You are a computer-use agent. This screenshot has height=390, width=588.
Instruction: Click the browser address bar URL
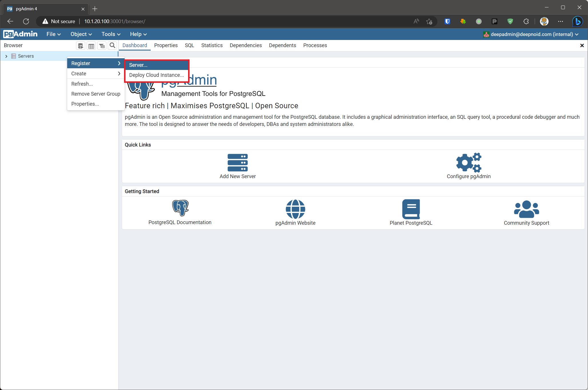[115, 21]
